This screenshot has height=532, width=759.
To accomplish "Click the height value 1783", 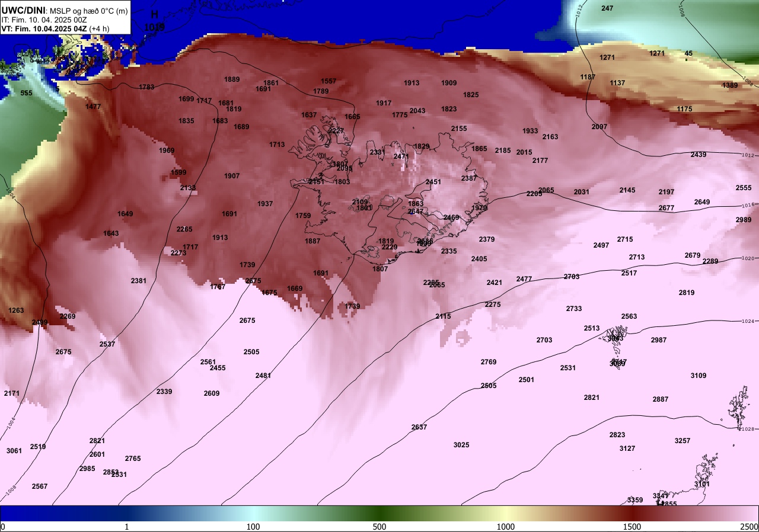I will (146, 87).
